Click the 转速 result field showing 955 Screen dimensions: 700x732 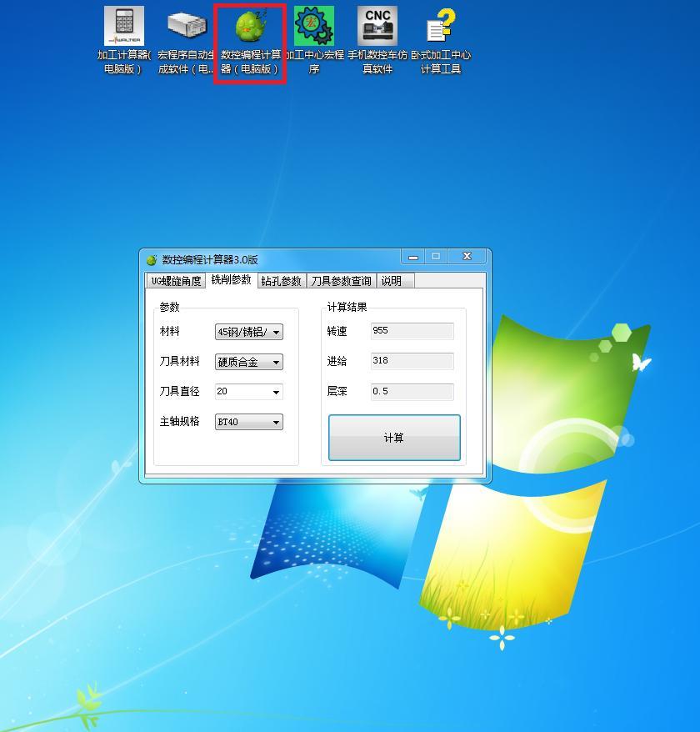pos(412,331)
